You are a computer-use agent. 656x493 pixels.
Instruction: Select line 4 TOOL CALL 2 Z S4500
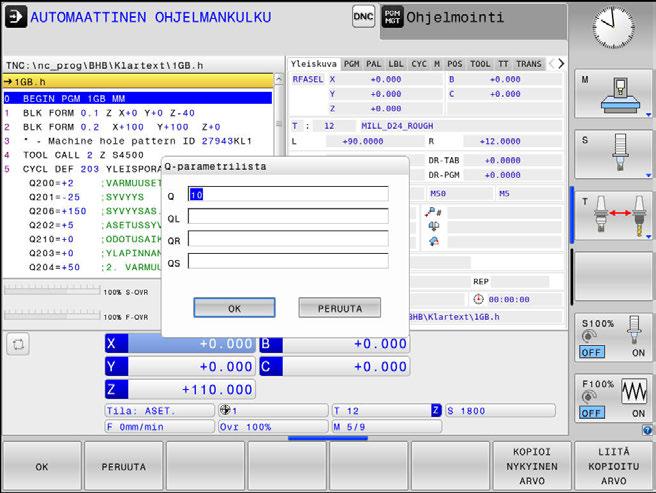coord(137,155)
